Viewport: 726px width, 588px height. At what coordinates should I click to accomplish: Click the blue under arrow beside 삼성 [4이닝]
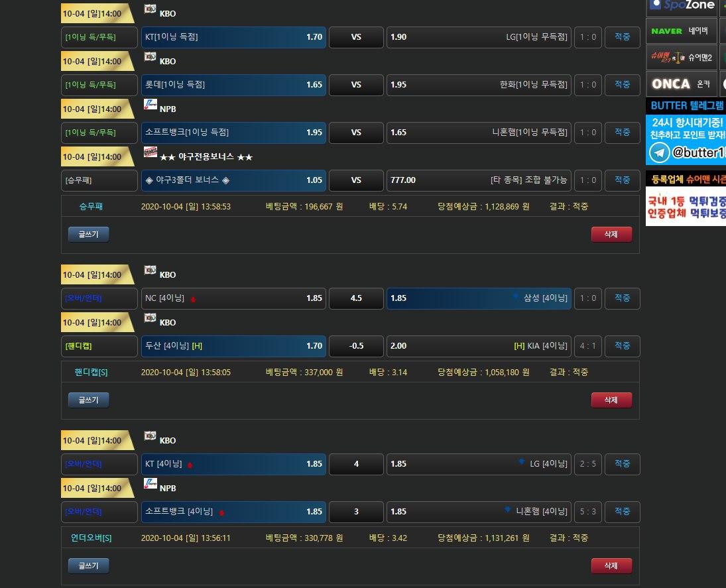[x=515, y=298]
